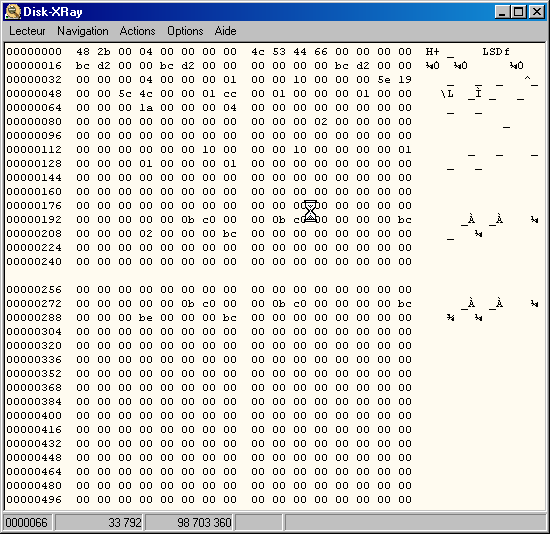The height and width of the screenshot is (534, 550).
Task: Click status bar field showing 98 703 360
Action: [x=189, y=522]
